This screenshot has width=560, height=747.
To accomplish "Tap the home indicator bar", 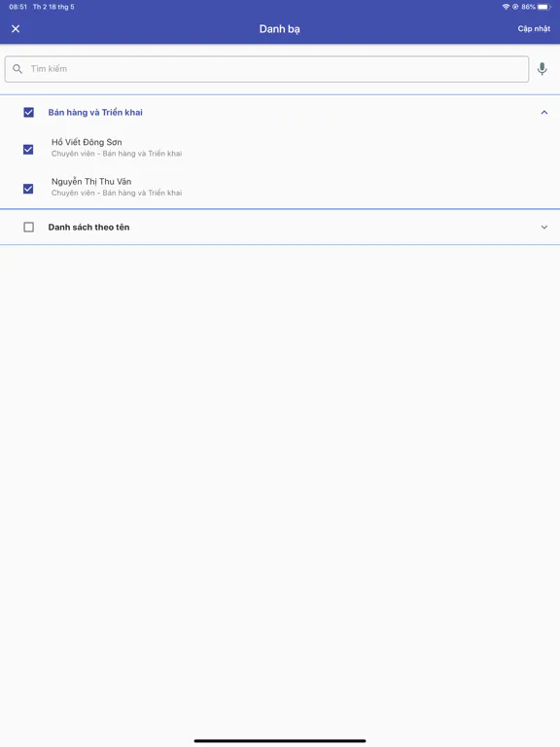I will click(280, 741).
